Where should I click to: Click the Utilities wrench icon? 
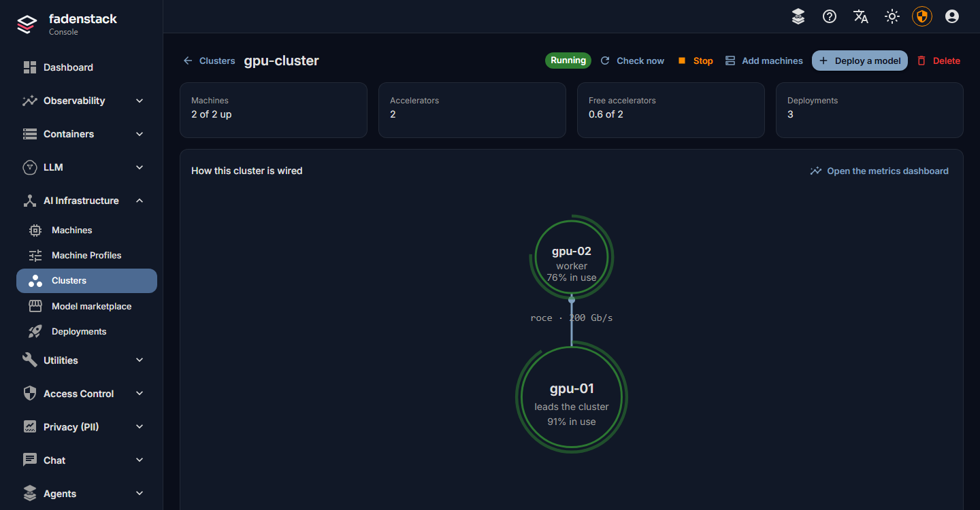tap(30, 360)
